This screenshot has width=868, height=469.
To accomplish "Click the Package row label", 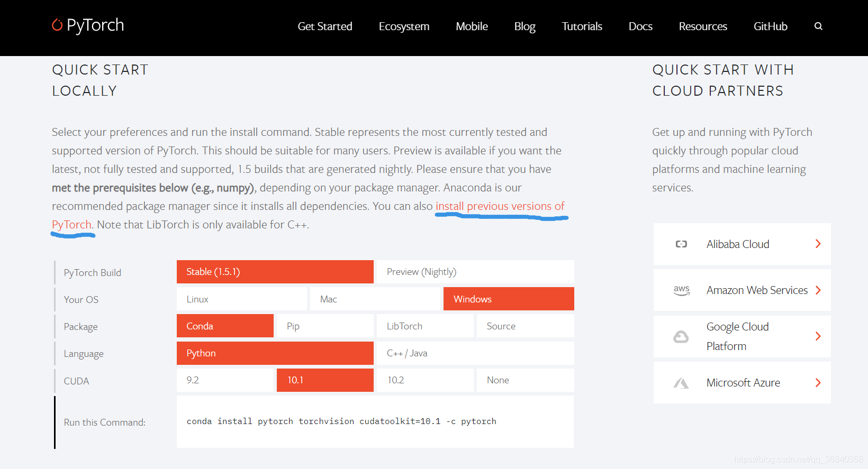I will (80, 327).
